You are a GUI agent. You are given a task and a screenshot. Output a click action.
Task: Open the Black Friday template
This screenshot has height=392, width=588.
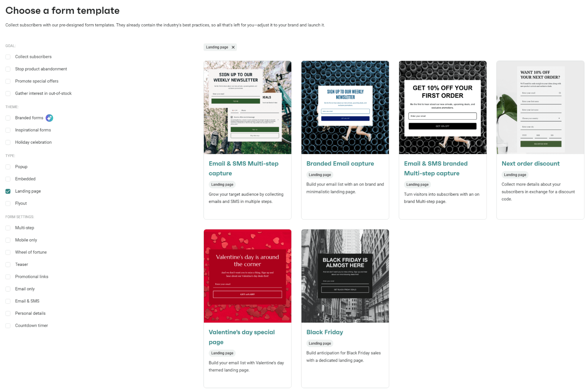[325, 332]
